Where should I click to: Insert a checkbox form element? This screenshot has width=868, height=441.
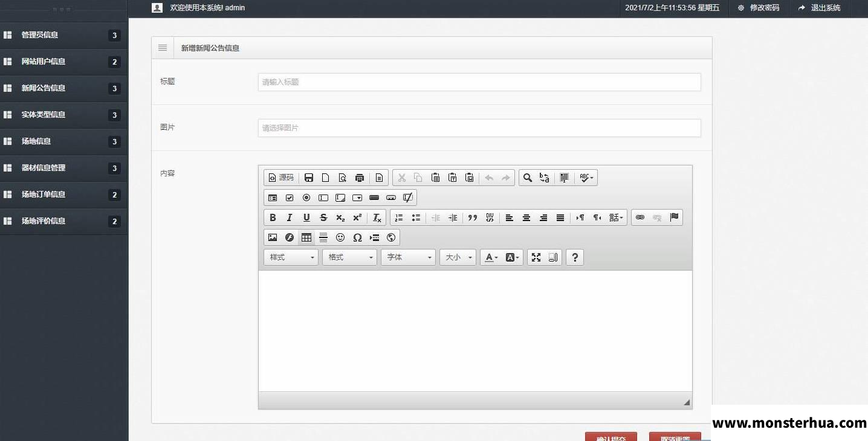(x=290, y=198)
